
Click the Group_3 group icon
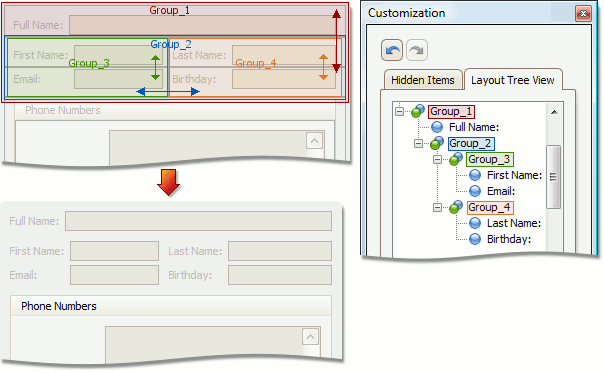pos(456,159)
